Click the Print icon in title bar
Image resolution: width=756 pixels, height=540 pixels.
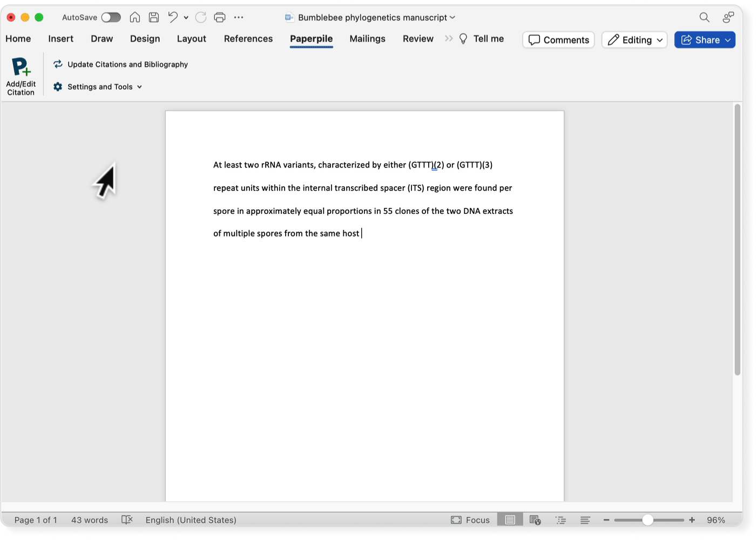220,17
